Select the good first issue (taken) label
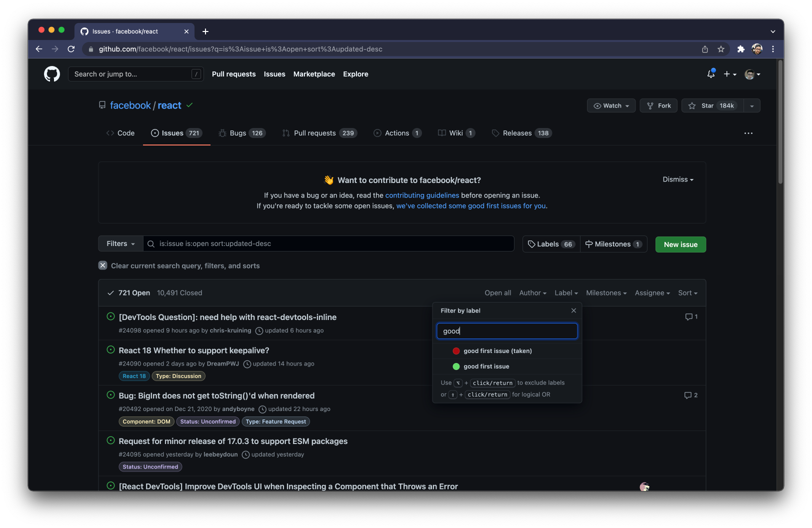Image resolution: width=812 pixels, height=528 pixels. point(507,351)
